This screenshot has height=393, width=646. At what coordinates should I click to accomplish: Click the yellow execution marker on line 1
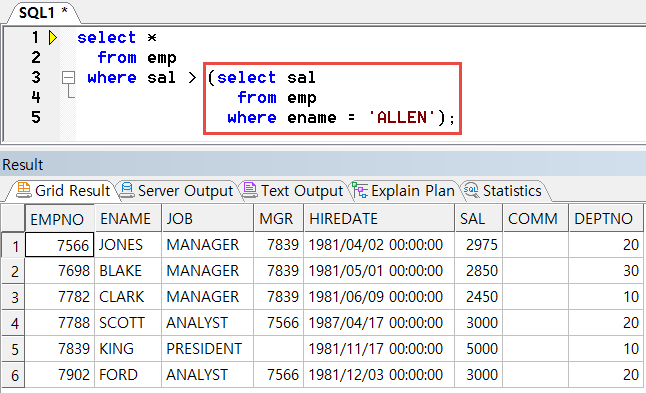pos(53,37)
